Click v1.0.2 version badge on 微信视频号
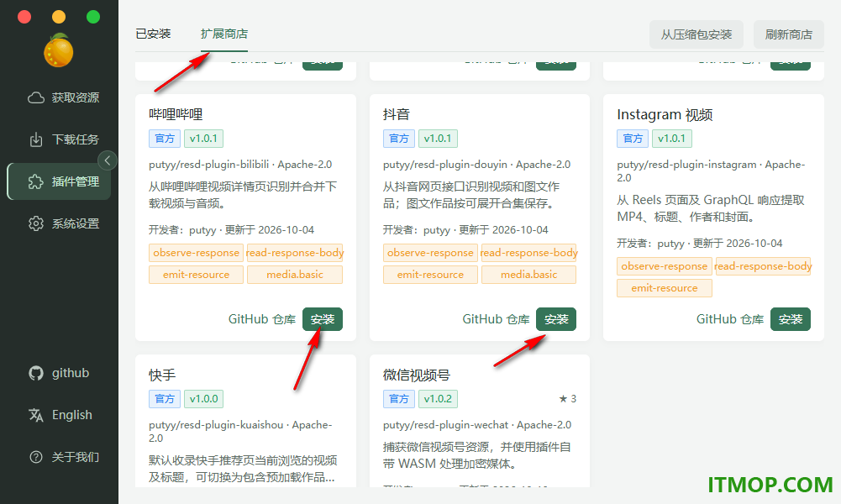This screenshot has width=841, height=504. pos(438,399)
